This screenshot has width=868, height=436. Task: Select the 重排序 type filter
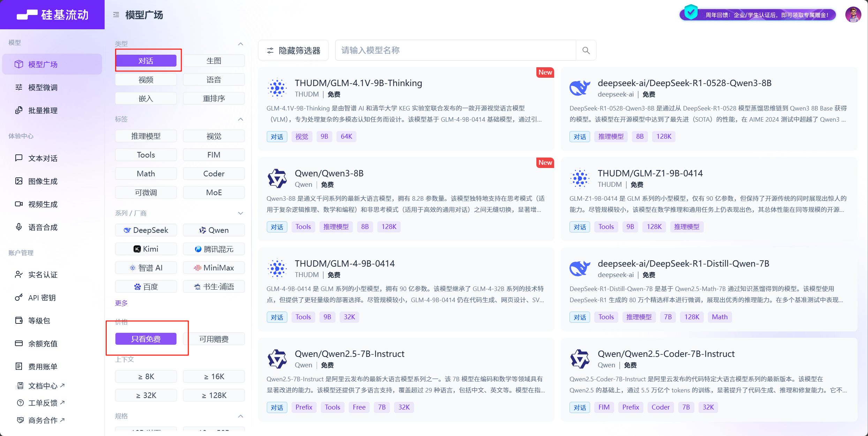pyautogui.click(x=214, y=98)
